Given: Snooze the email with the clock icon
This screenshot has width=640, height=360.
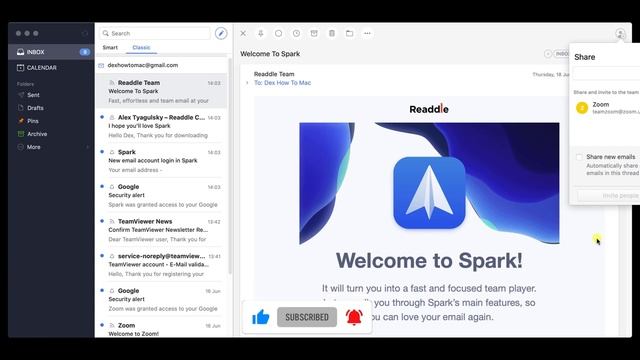Looking at the screenshot, I should [x=296, y=33].
